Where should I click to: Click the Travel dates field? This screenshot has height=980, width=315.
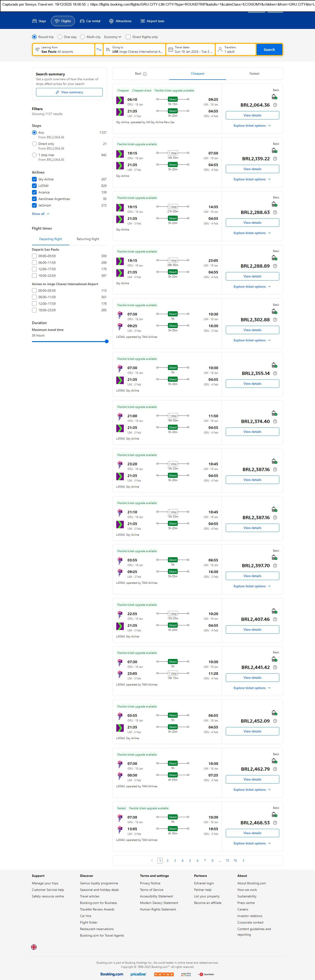click(191, 49)
